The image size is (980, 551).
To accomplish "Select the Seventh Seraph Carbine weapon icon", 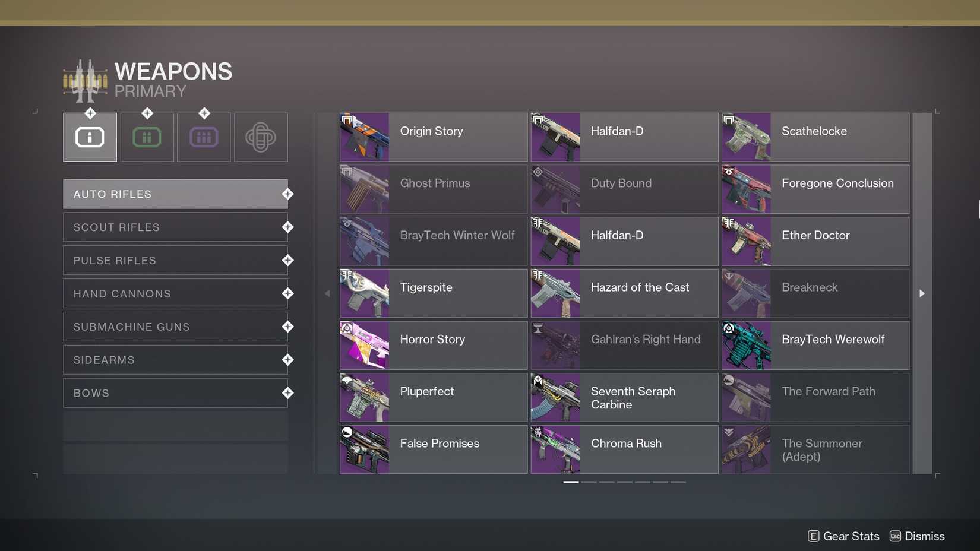I will [x=555, y=397].
